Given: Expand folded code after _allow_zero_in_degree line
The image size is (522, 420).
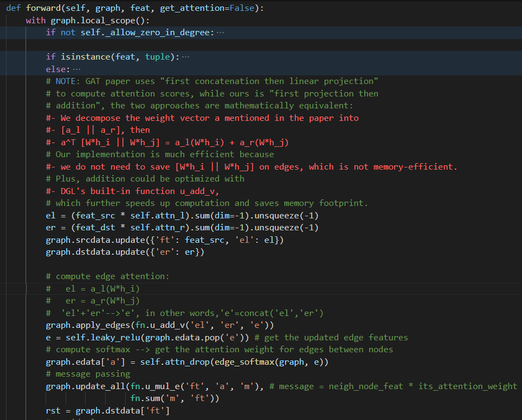Looking at the screenshot, I should click(221, 33).
